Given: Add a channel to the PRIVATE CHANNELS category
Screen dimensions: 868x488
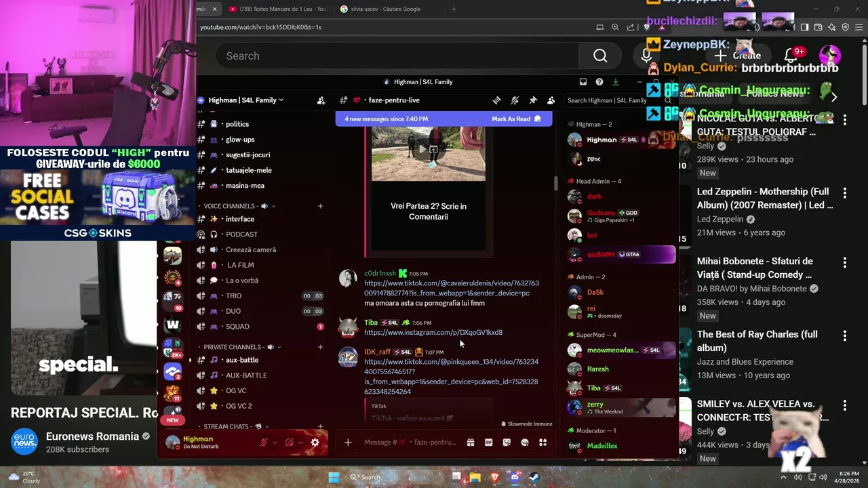Looking at the screenshot, I should 320,347.
